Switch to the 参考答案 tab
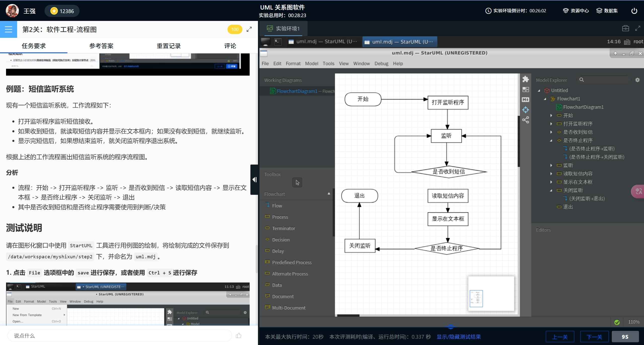The width and height of the screenshot is (644, 345). point(101,46)
